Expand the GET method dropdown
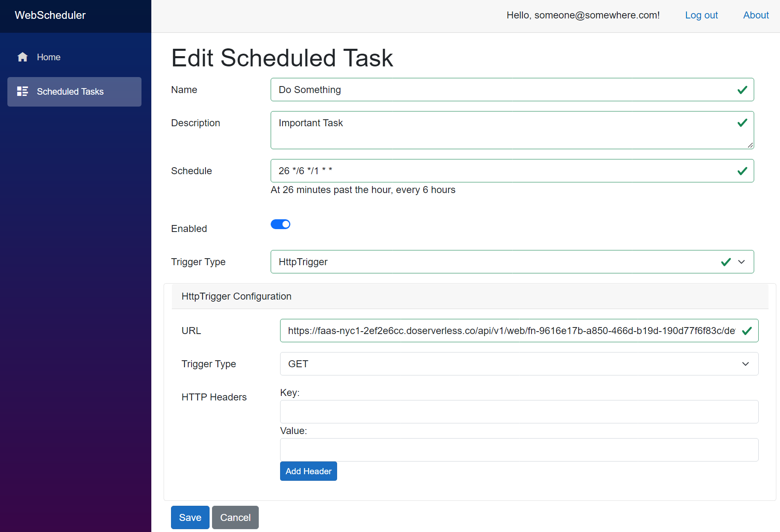780x532 pixels. pos(519,364)
